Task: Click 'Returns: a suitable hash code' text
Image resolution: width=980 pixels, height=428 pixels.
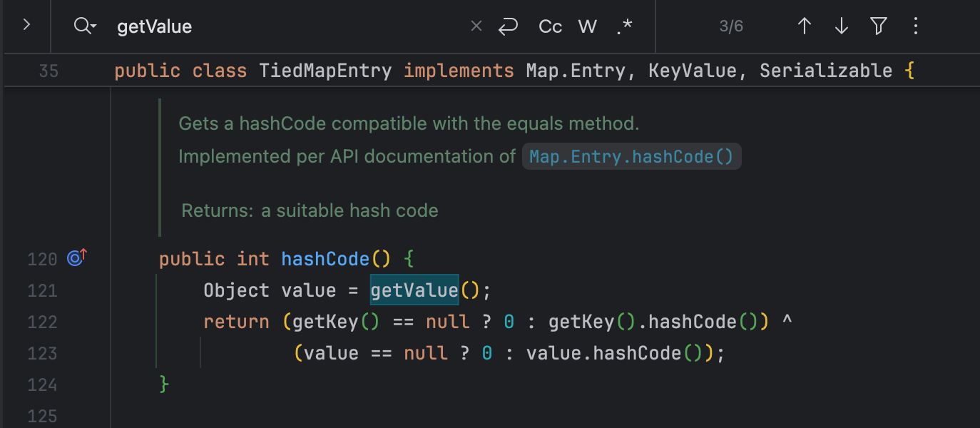Action: pyautogui.click(x=310, y=210)
